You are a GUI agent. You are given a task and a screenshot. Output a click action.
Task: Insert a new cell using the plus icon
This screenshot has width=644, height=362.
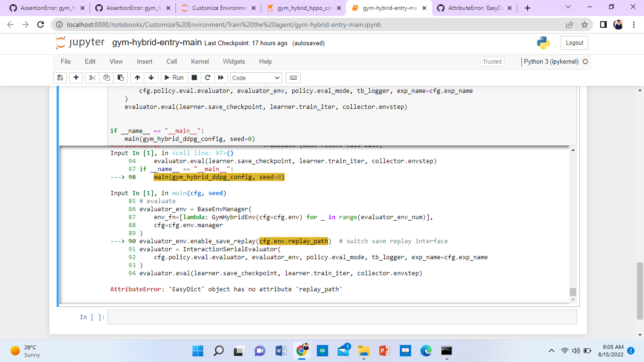coord(75,77)
